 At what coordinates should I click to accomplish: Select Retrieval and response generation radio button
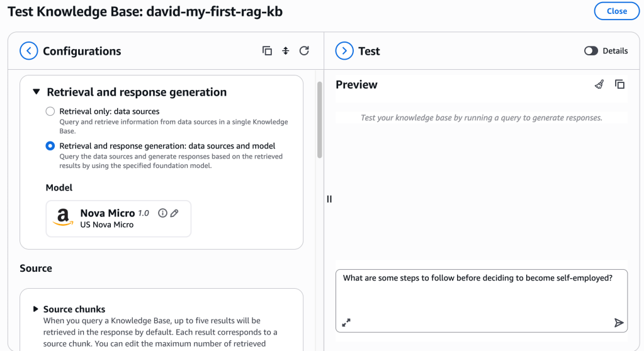pos(50,146)
